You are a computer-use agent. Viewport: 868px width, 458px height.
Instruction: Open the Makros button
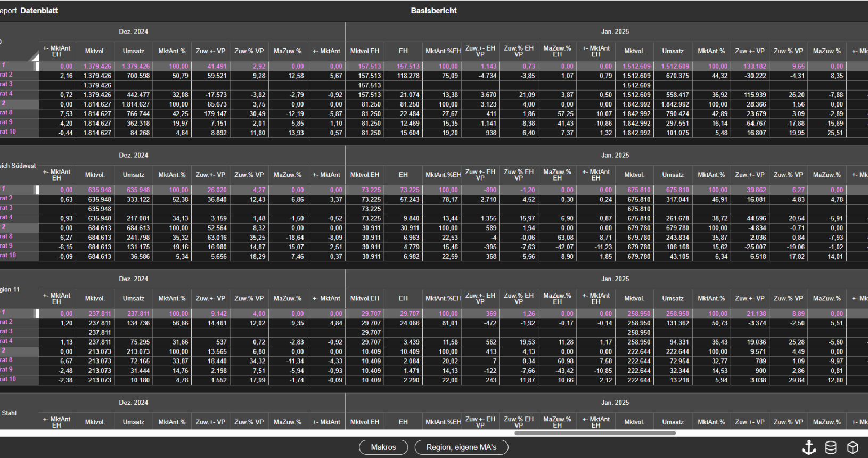point(383,447)
